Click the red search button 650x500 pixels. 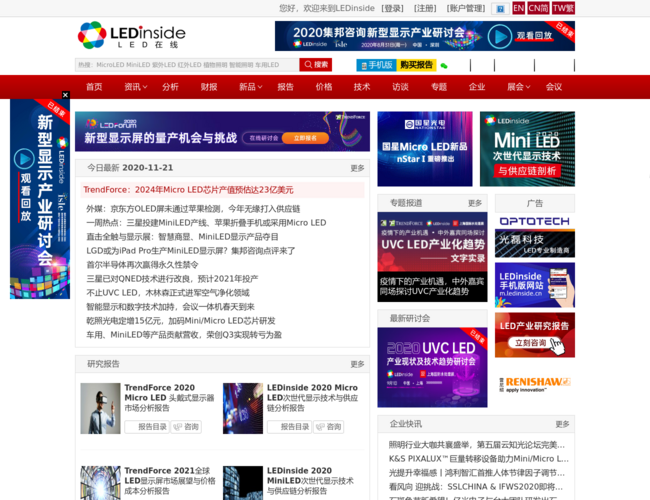315,65
